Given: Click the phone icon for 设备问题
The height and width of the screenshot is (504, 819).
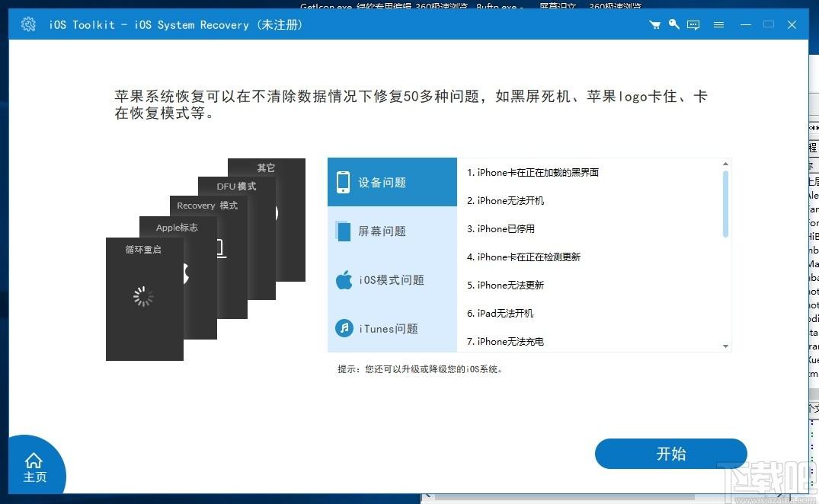Looking at the screenshot, I should tap(343, 182).
